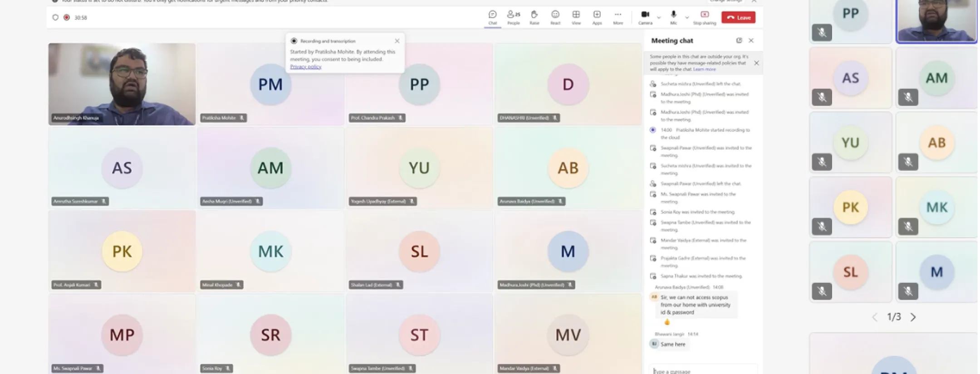Viewport: 980px width, 374px height.
Task: Select the SL avatar tile in main grid
Action: pos(419,251)
